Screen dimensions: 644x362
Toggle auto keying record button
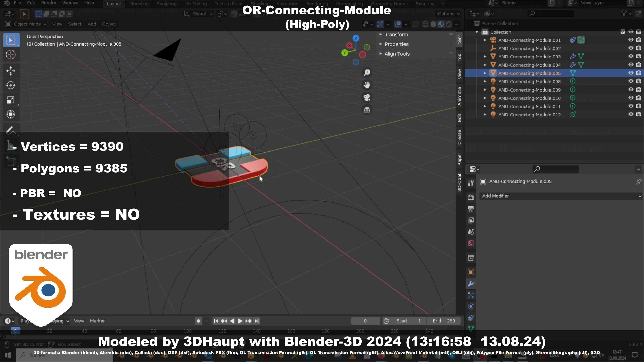coord(198,321)
